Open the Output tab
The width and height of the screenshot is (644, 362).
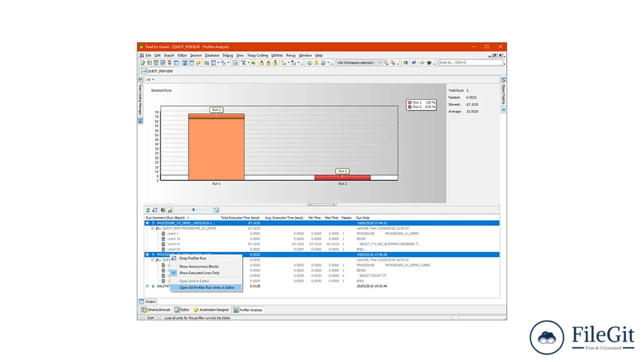pos(148,302)
